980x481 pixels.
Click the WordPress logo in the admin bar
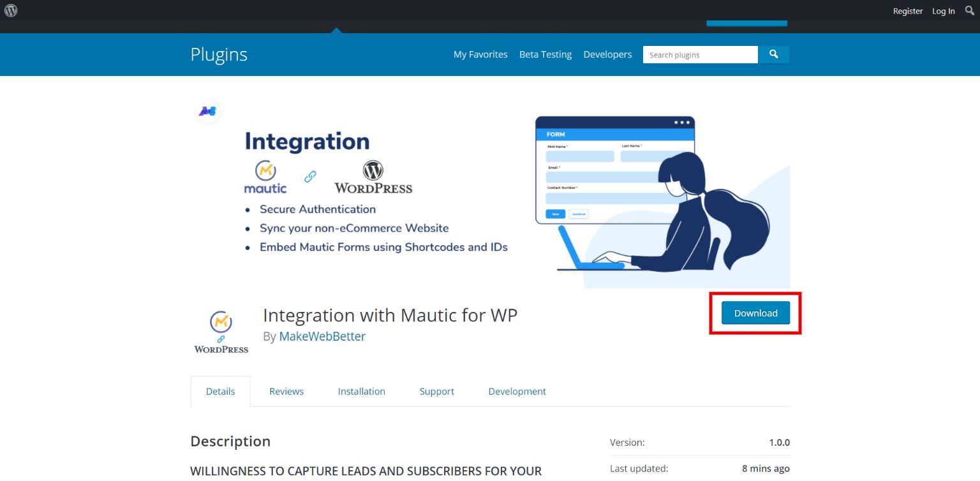click(x=10, y=11)
